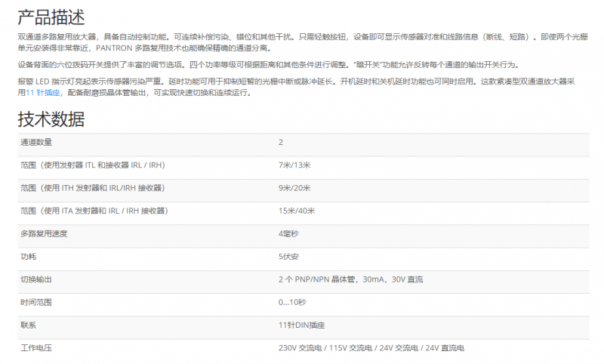The width and height of the screenshot is (604, 364).
Task: Click the 7米/13米 range value
Action: click(x=295, y=165)
